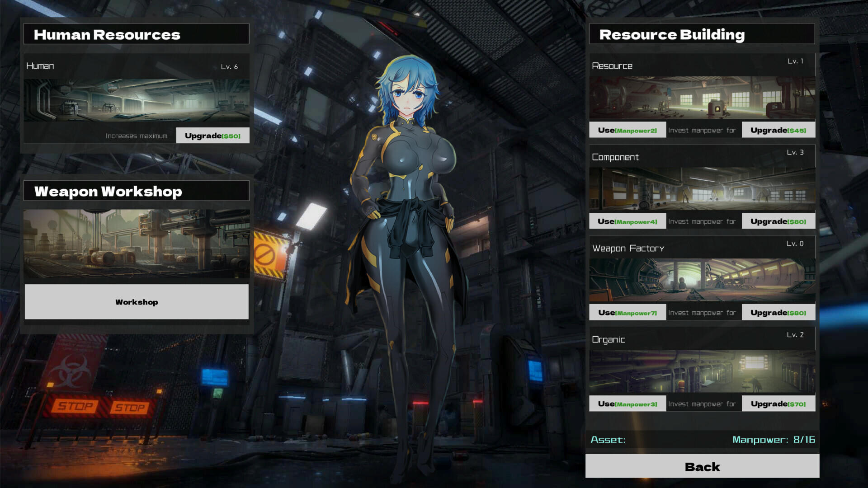Click the Organic Lv. 2 building image
Screen dimensions: 868x488
702,371
